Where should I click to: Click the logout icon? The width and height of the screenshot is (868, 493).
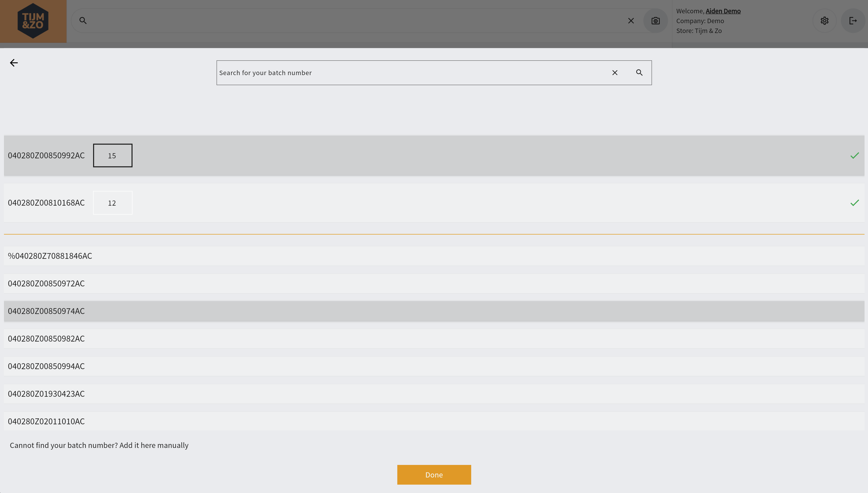point(853,21)
